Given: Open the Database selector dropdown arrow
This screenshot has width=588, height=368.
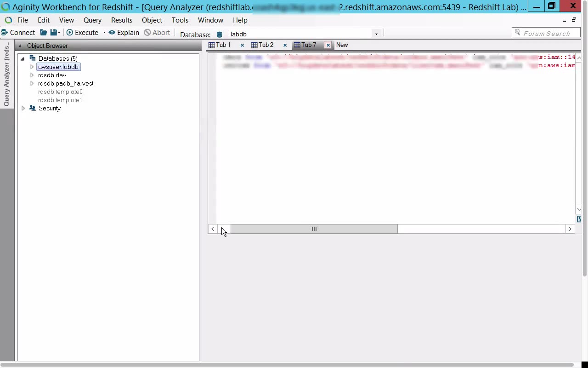Looking at the screenshot, I should coord(376,34).
